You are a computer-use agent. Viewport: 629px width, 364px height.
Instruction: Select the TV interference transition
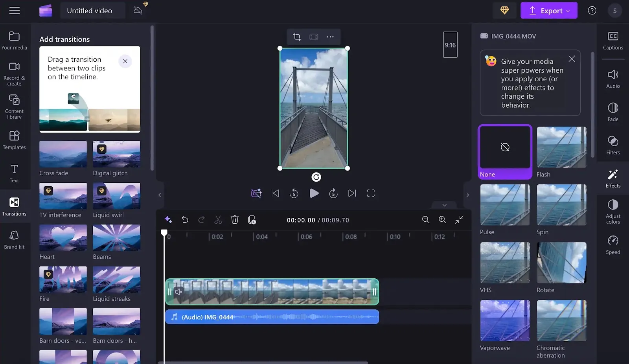(63, 201)
